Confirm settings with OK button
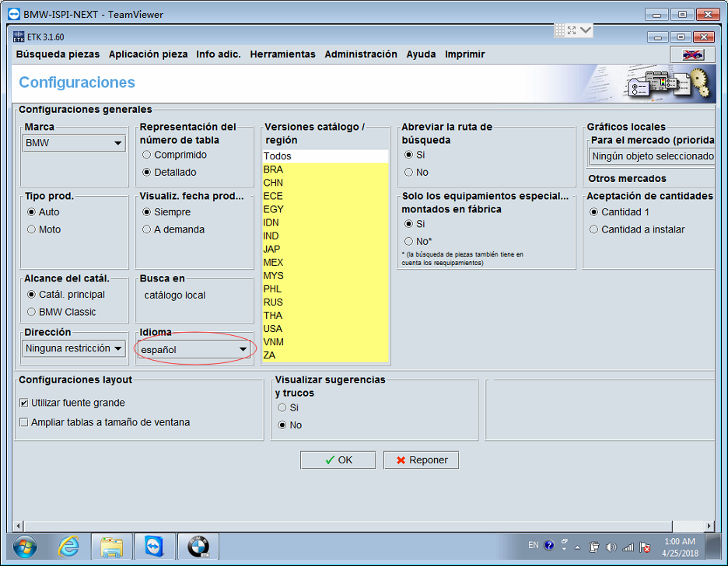 [x=338, y=460]
